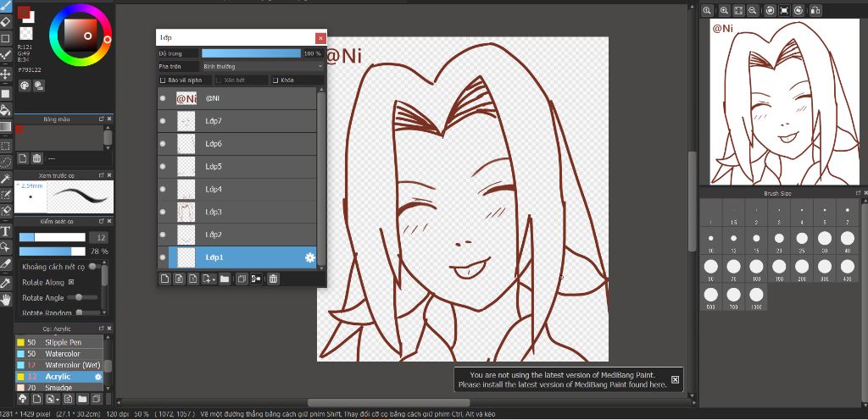This screenshot has height=420, width=868.
Task: Select the Eraser tool
Action: coord(6,21)
